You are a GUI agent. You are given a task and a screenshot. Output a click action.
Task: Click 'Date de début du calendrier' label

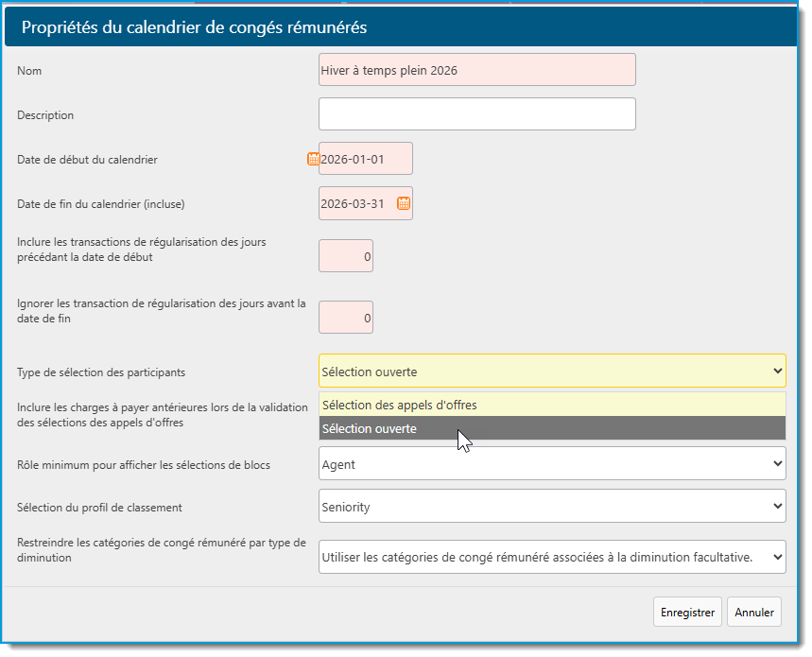pyautogui.click(x=88, y=160)
